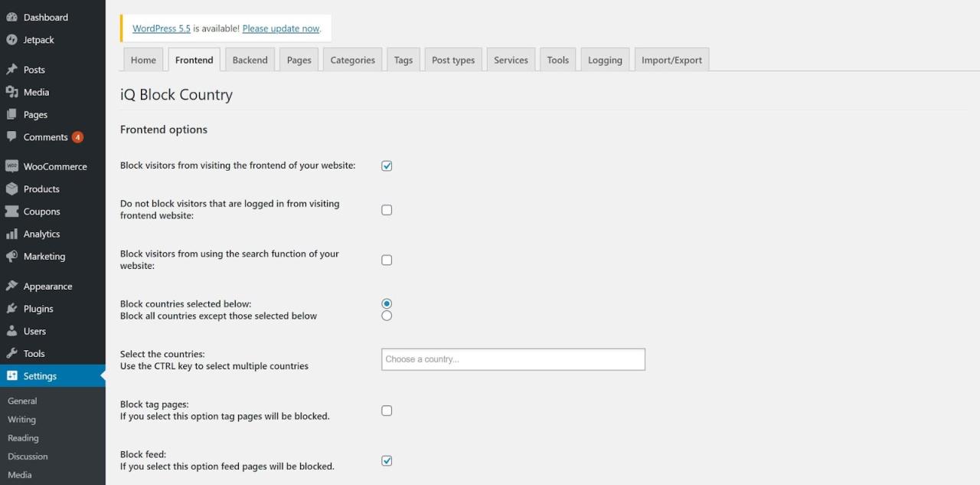Open Posts in admin menu
Image resolution: width=980 pixels, height=485 pixels.
[53, 70]
